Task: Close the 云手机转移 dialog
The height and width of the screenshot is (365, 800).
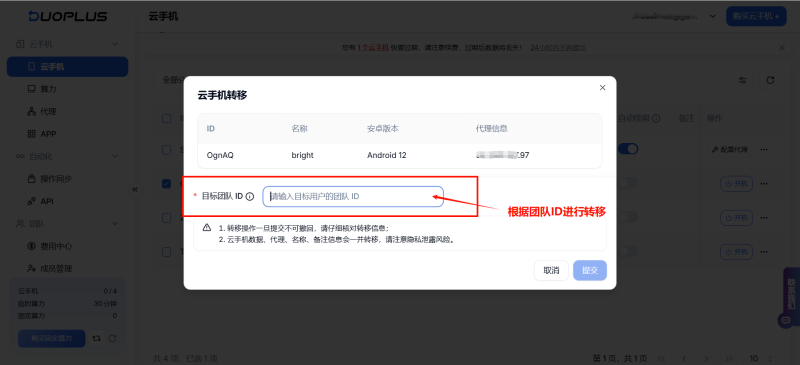Action: tap(603, 88)
